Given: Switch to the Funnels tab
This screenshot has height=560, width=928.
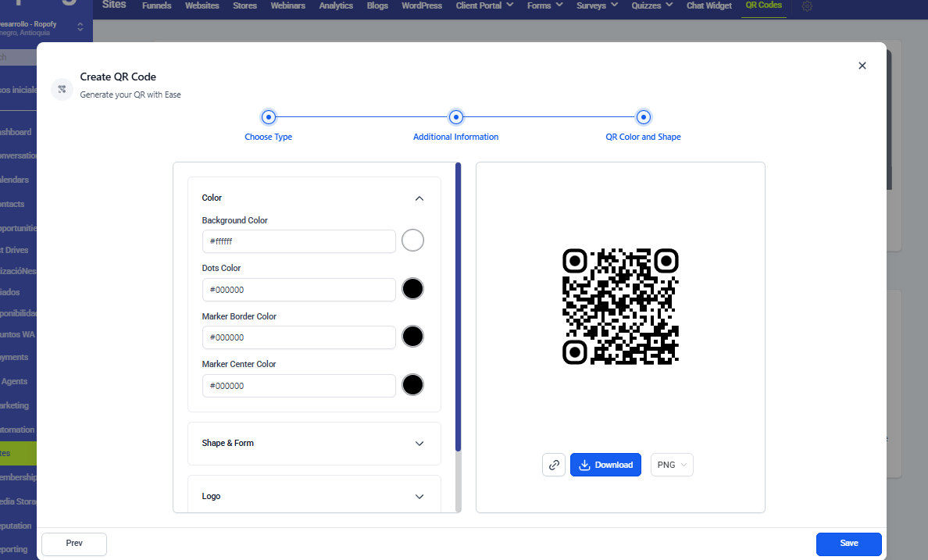Looking at the screenshot, I should click(156, 6).
